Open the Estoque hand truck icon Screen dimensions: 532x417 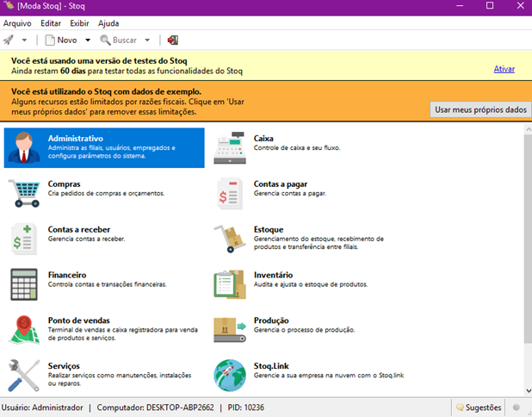click(x=230, y=239)
